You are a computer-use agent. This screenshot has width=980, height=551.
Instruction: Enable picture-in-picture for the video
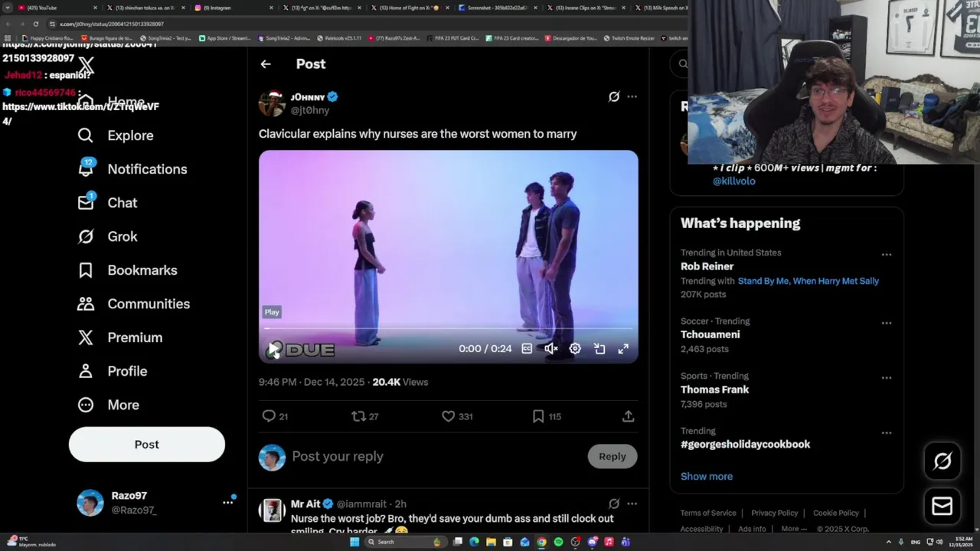point(599,349)
